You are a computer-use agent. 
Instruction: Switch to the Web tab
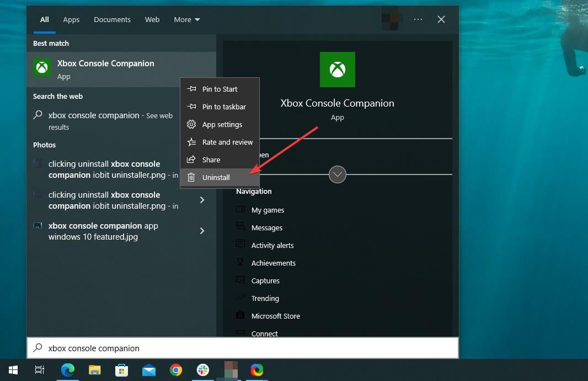[x=152, y=19]
